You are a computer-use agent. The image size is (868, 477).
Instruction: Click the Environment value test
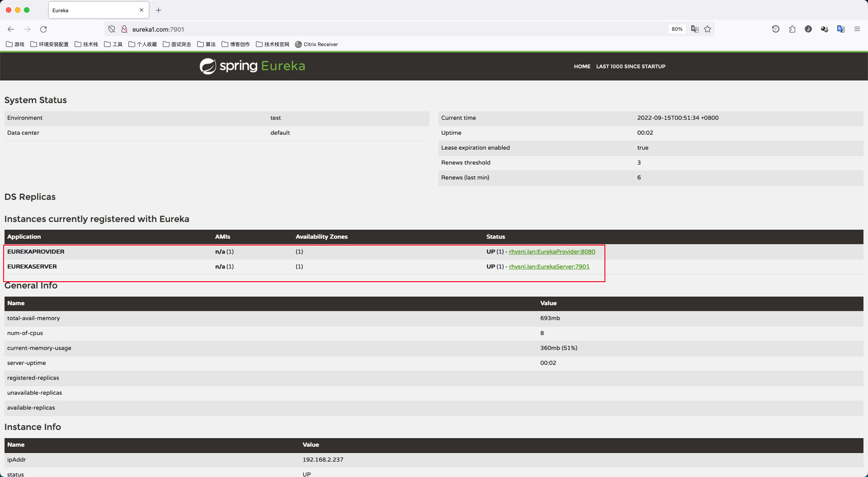275,118
